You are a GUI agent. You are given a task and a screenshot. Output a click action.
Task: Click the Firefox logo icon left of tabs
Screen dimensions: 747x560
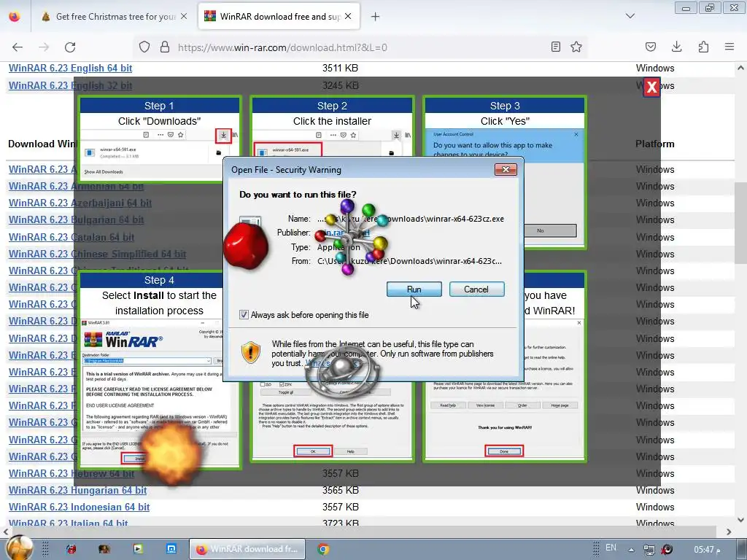pos(15,17)
